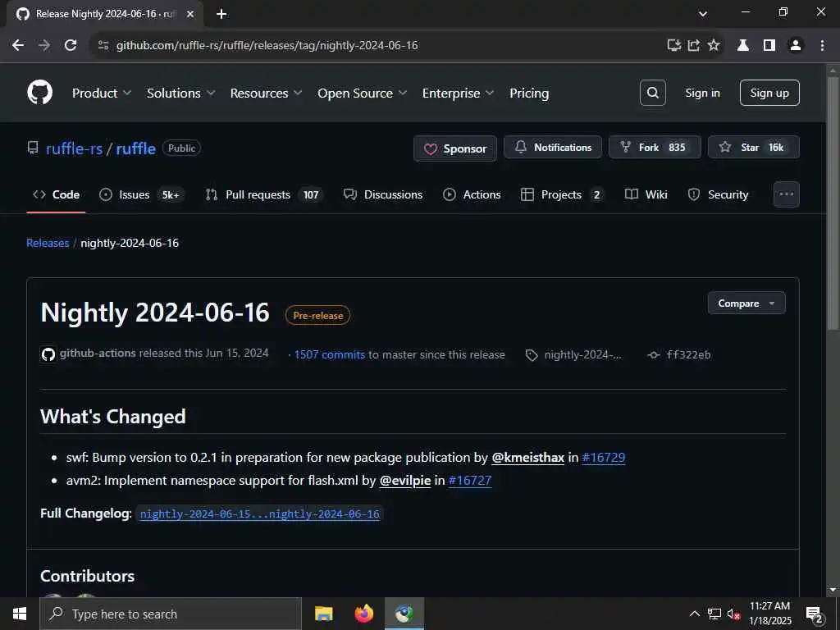Go back using browser back arrow
The image size is (840, 630).
click(x=18, y=45)
